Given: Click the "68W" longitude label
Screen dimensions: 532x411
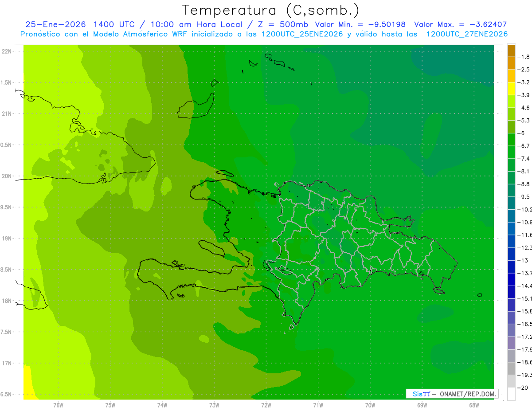Looking at the screenshot, I should pos(474,404).
